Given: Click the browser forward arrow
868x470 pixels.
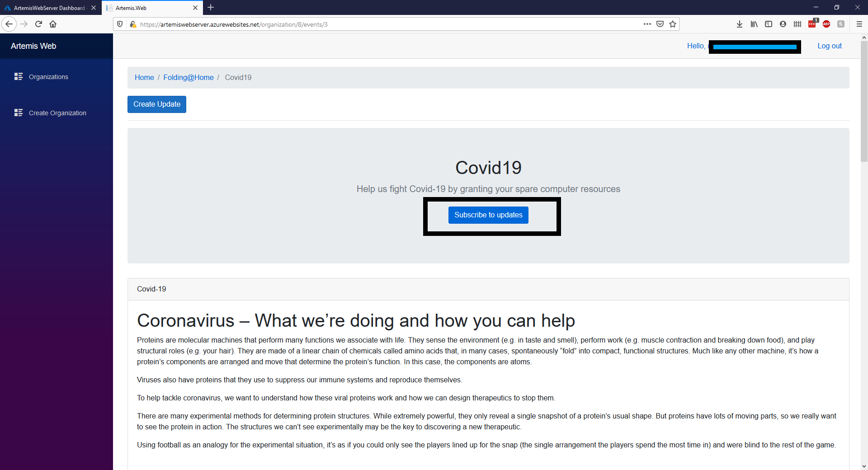Looking at the screenshot, I should tap(24, 24).
